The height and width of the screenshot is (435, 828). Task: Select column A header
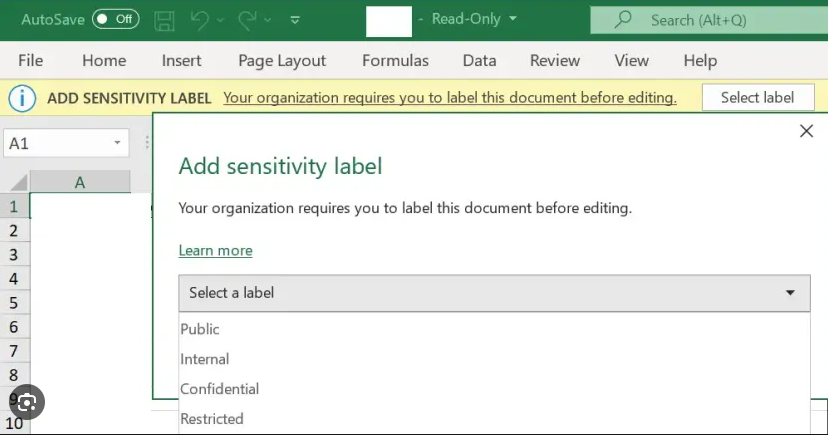click(80, 182)
